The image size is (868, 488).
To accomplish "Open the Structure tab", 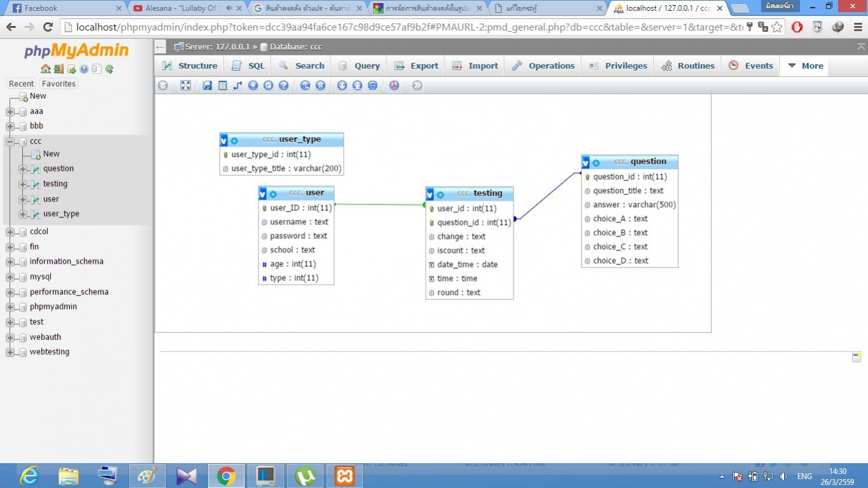I will tap(189, 65).
